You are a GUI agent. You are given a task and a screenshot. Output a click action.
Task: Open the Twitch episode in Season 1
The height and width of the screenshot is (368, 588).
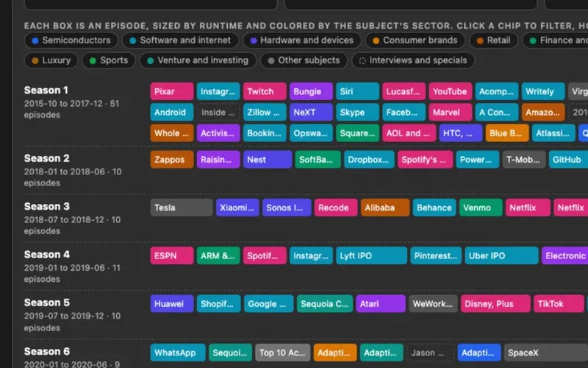[265, 91]
